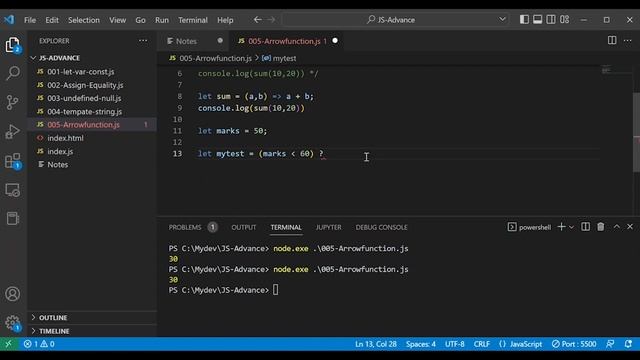This screenshot has width=640, height=360.
Task: Open the Remote Explorer view
Action: pyautogui.click(x=13, y=190)
